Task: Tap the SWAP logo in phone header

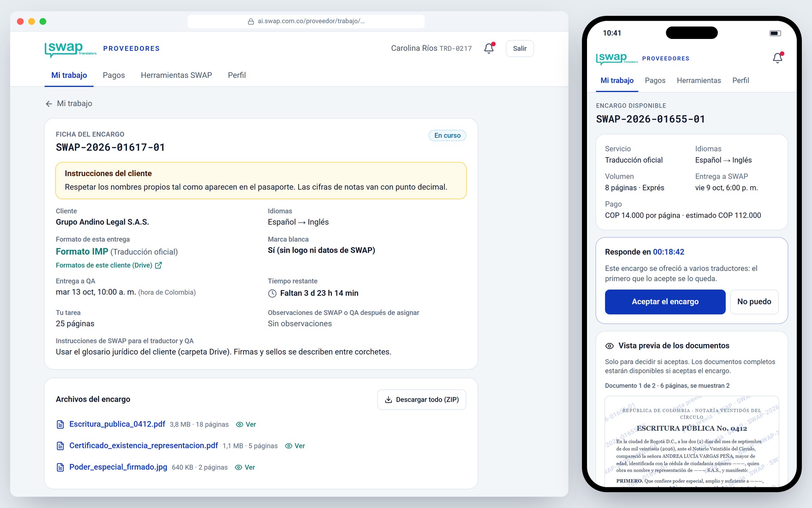Action: coord(616,59)
